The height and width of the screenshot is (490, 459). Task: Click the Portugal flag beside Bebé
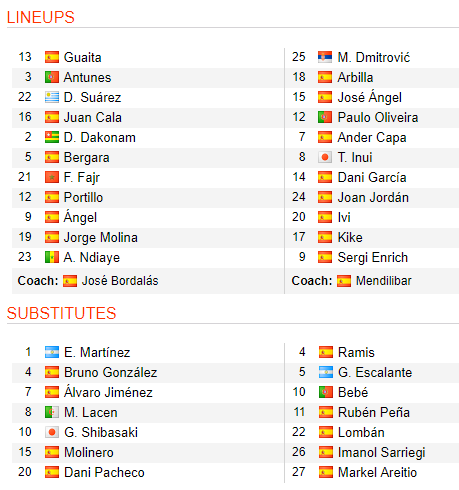[x=325, y=392]
